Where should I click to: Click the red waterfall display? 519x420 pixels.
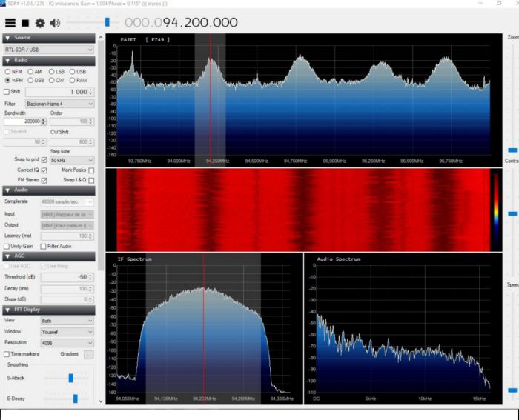pos(303,210)
